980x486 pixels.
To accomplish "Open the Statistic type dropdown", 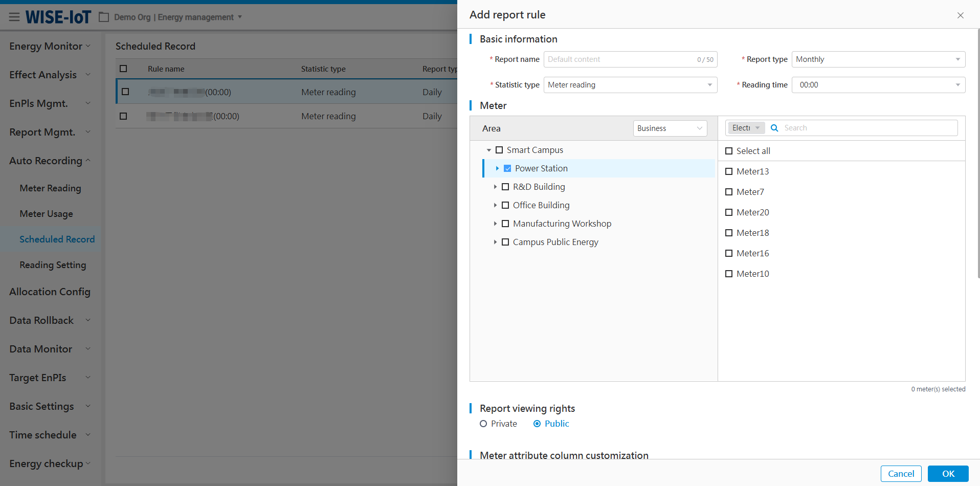I will [x=630, y=85].
